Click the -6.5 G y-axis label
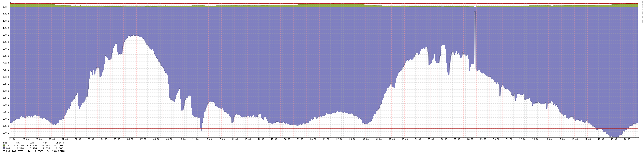644x154 pixels. tap(5, 98)
